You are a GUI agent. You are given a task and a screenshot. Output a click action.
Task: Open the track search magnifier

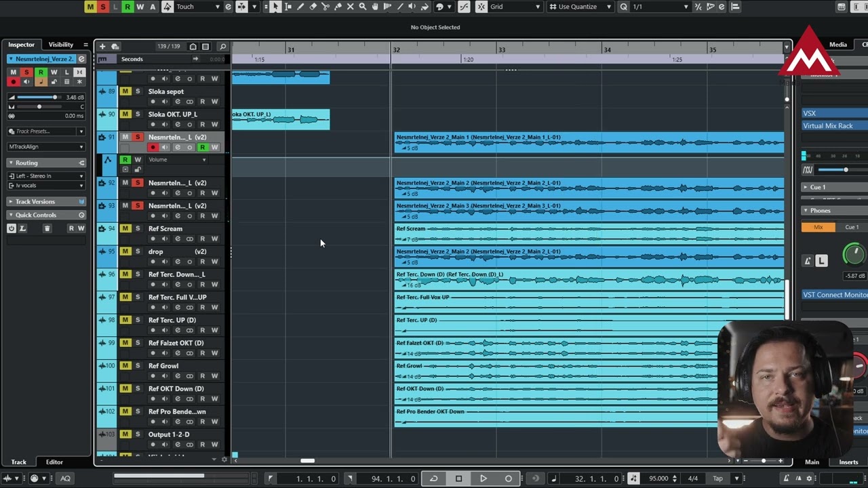[x=222, y=47]
